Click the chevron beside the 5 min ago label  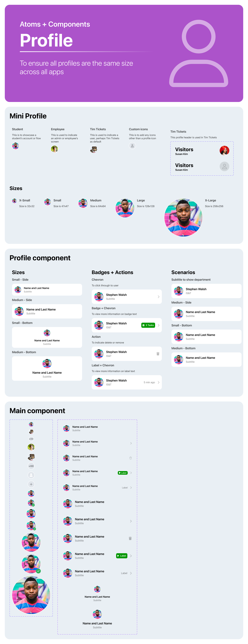point(159,382)
